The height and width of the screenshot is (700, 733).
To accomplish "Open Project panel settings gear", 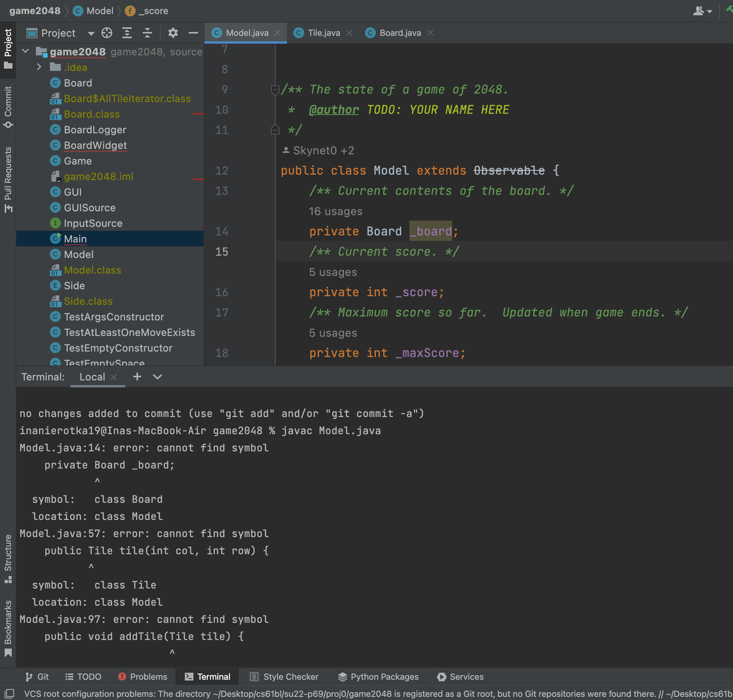I will pos(173,33).
